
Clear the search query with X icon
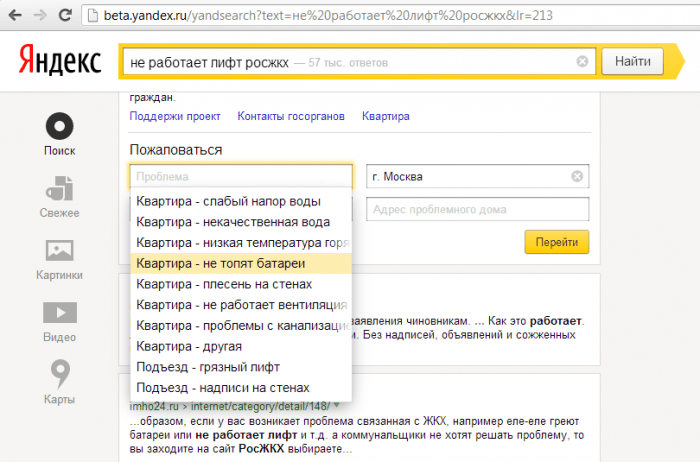(x=582, y=62)
